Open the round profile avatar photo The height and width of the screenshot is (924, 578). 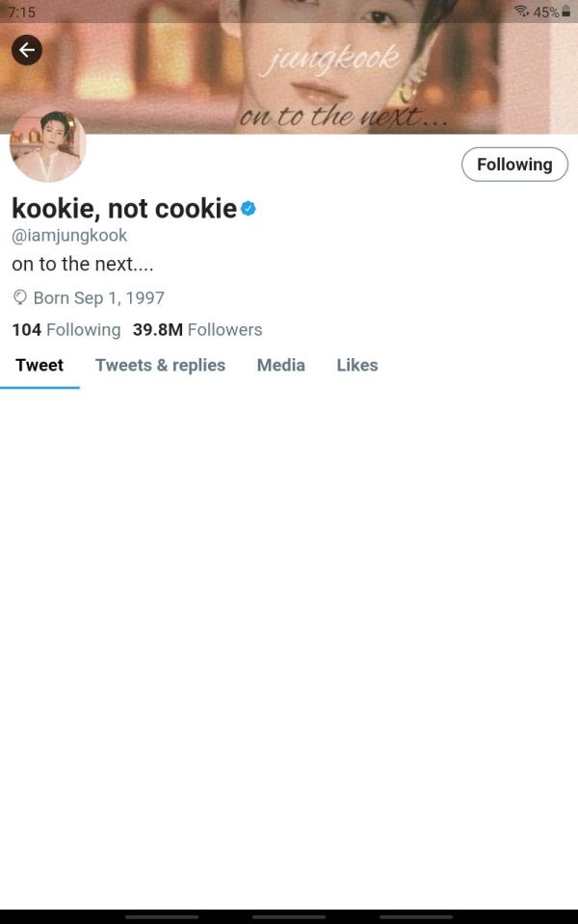48,144
